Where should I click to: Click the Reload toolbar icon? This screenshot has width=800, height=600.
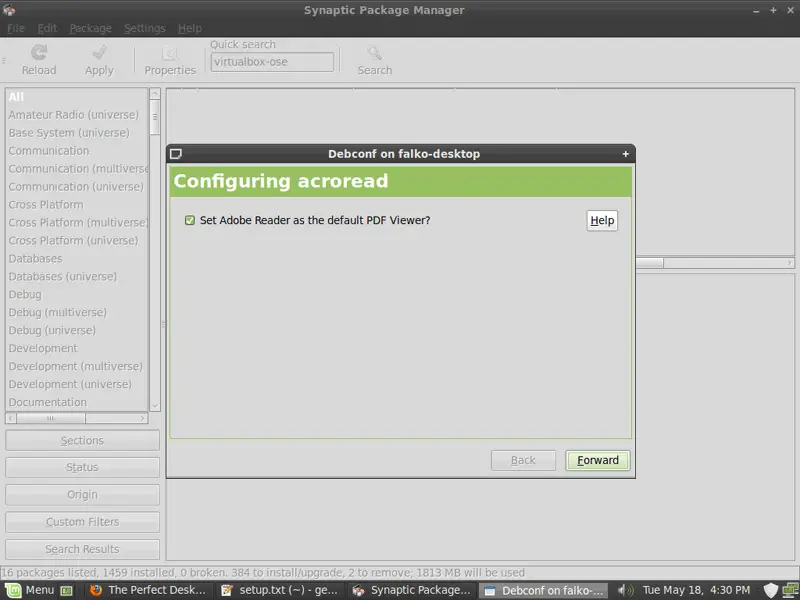(x=39, y=52)
